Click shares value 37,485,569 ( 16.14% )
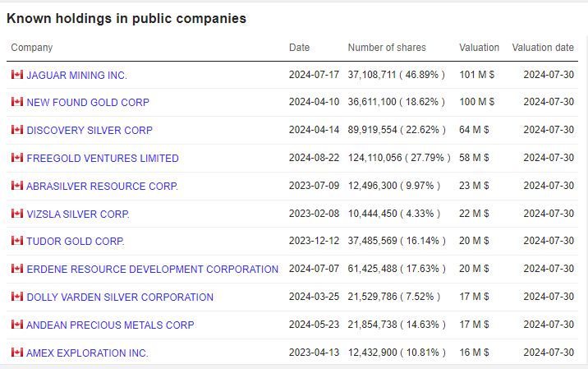 397,241
